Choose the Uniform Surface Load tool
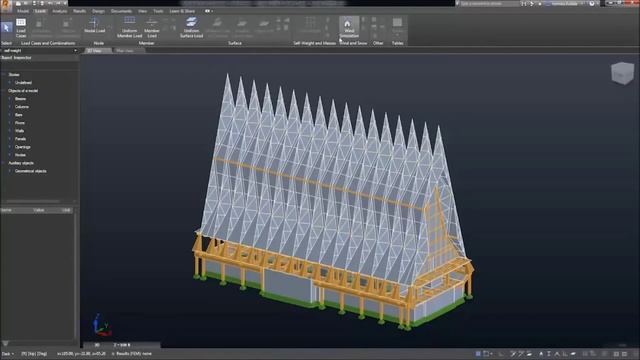This screenshot has height=360, width=640. (191, 27)
